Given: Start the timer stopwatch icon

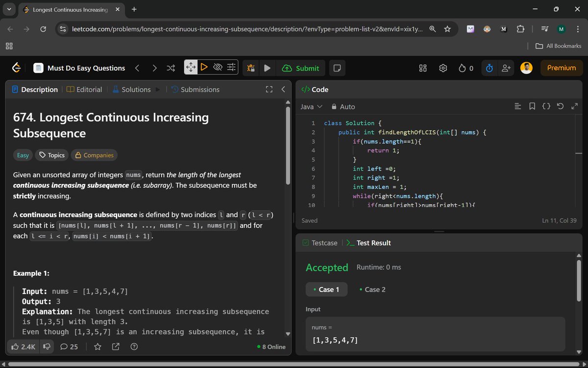Looking at the screenshot, I should click(489, 68).
